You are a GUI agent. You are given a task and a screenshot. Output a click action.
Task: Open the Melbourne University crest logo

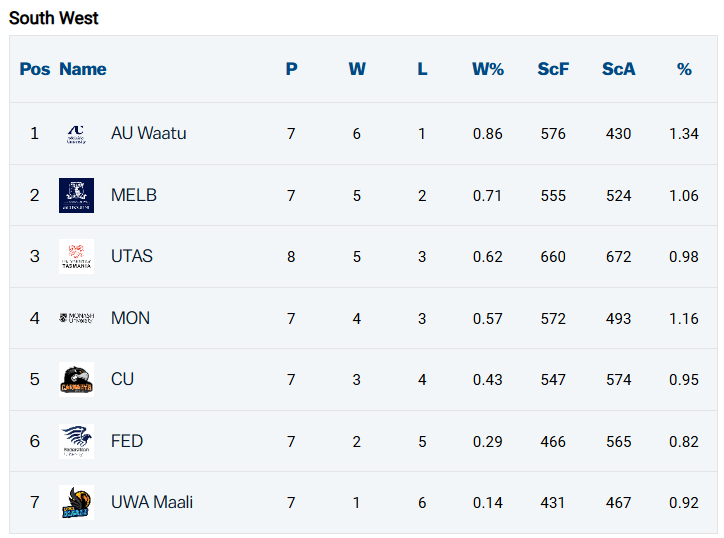[x=76, y=195]
